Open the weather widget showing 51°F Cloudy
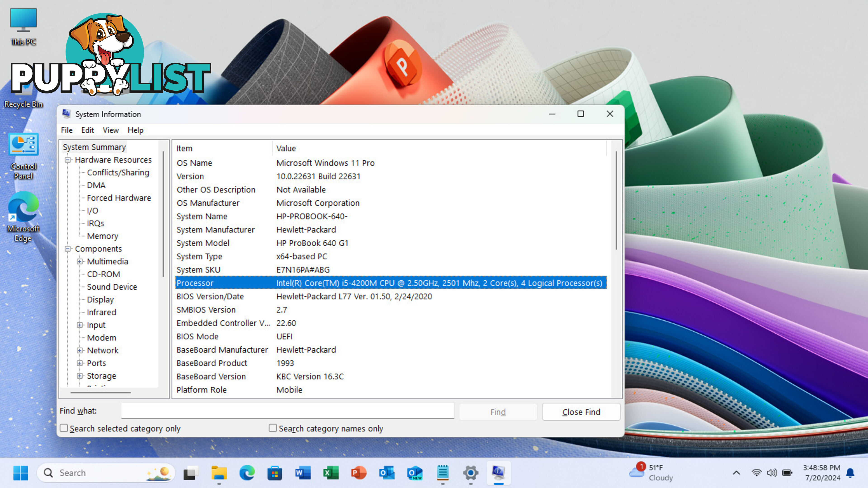Screen dimensions: 868x488 coord(651,472)
